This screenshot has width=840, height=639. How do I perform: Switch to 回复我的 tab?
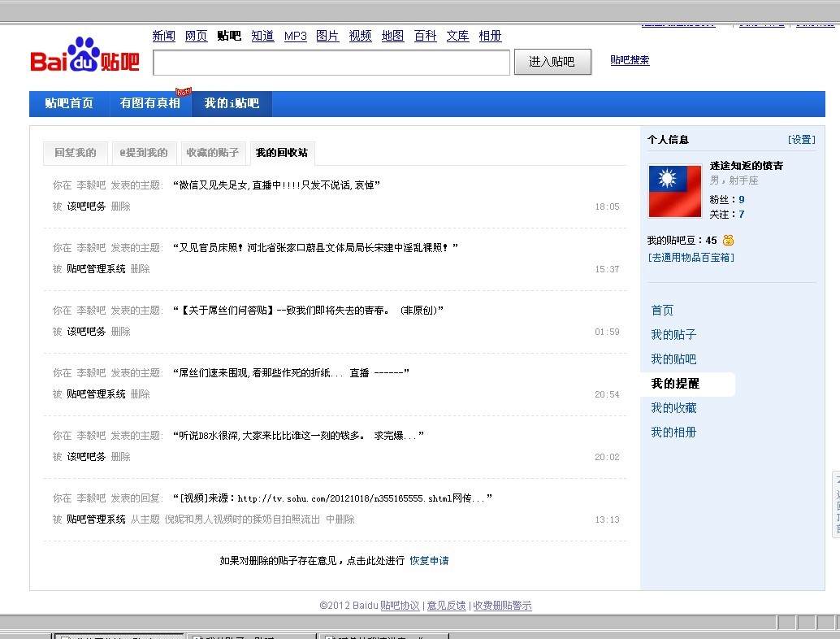[x=76, y=153]
